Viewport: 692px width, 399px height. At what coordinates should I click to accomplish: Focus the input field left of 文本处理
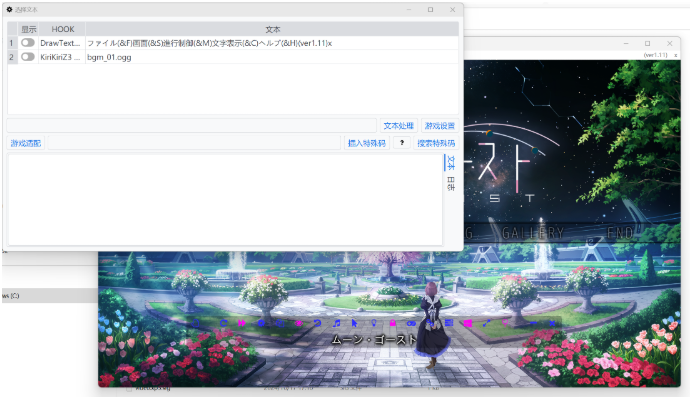click(x=192, y=126)
